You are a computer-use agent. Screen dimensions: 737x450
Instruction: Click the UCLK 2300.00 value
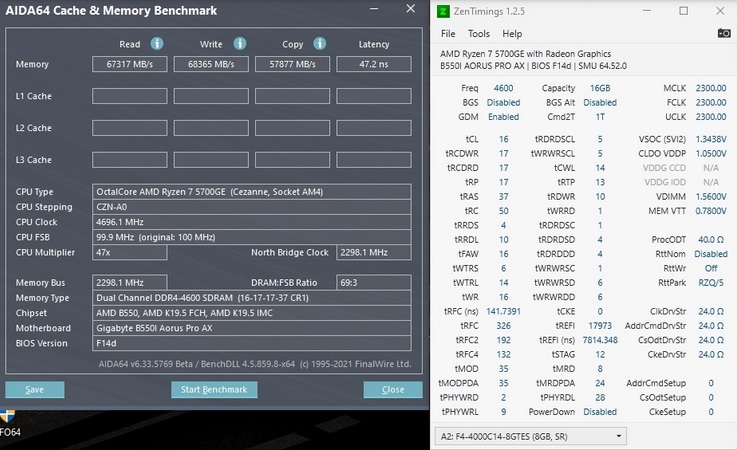[711, 117]
